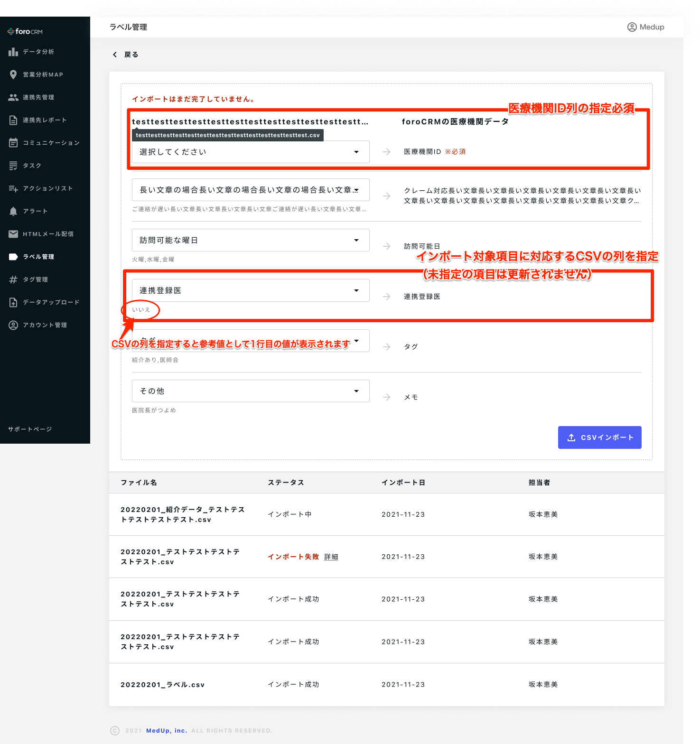700x744 pixels.
Task: Click the map pin icon for 営業分析MAP
Action: point(13,74)
